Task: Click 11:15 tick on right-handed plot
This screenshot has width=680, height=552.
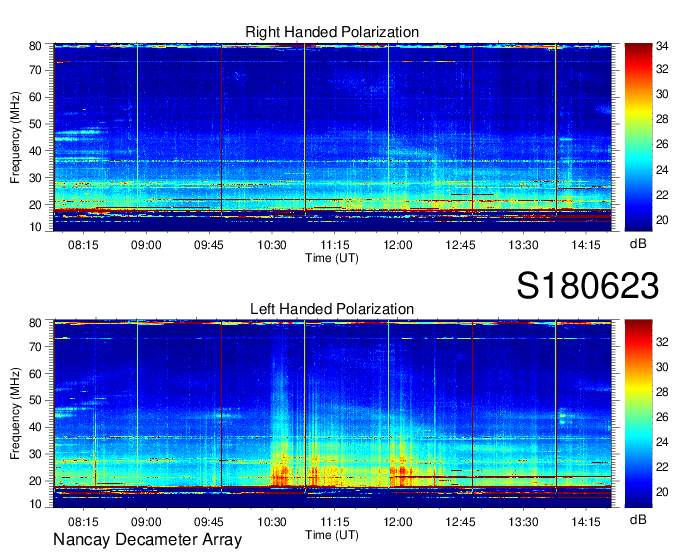Action: tap(335, 245)
